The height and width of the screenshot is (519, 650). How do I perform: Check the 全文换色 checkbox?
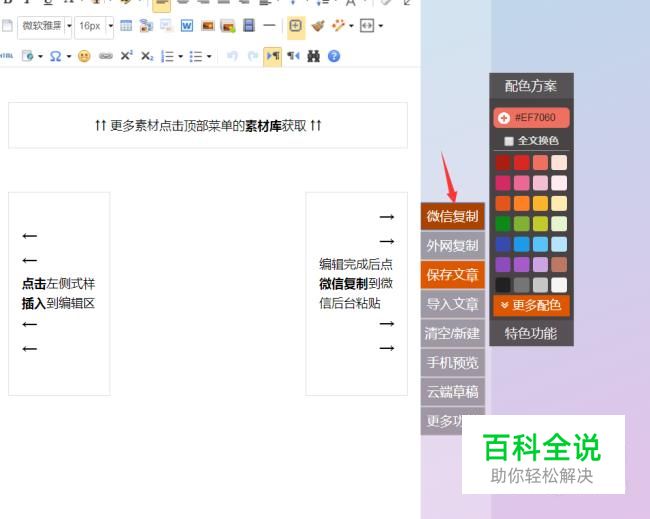(x=509, y=141)
